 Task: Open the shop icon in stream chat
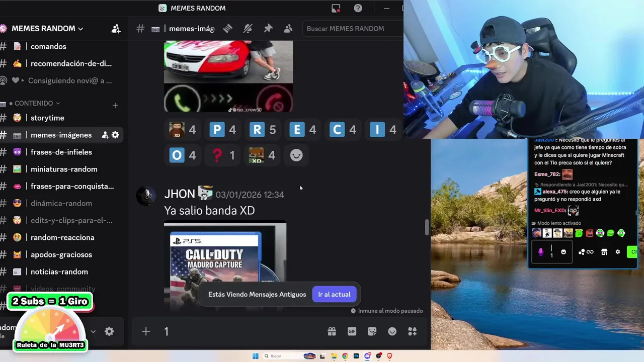[604, 252]
